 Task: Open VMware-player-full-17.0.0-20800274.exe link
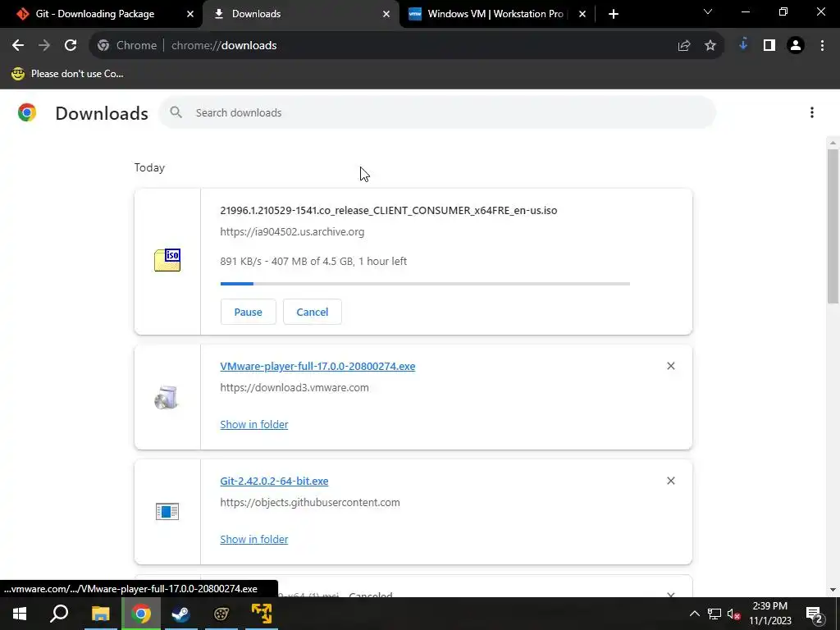pos(317,367)
